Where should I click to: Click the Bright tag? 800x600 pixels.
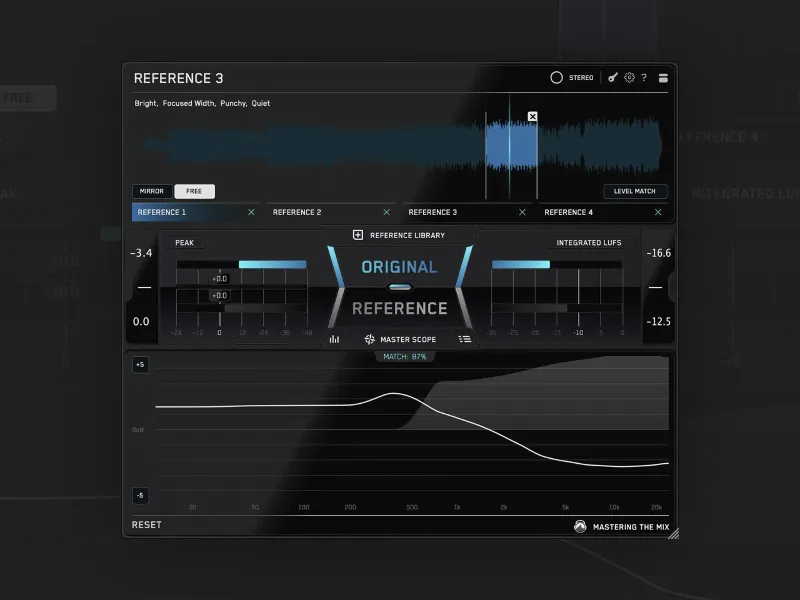point(145,103)
